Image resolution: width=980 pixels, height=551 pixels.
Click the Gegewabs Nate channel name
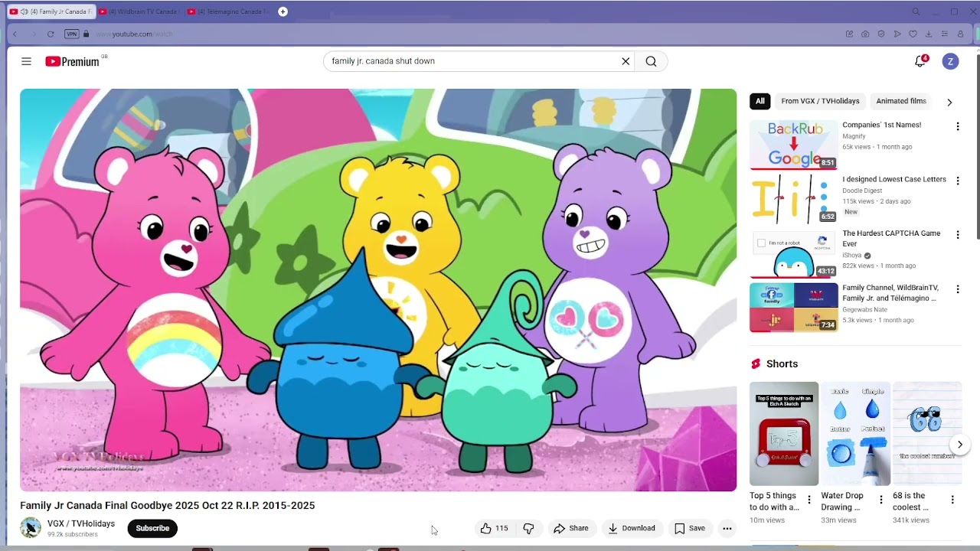point(864,310)
